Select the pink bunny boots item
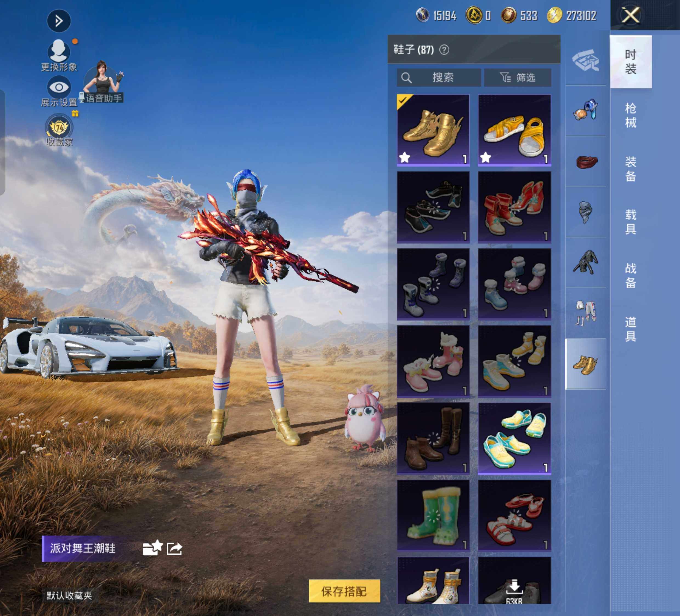This screenshot has height=616, width=680. (433, 361)
